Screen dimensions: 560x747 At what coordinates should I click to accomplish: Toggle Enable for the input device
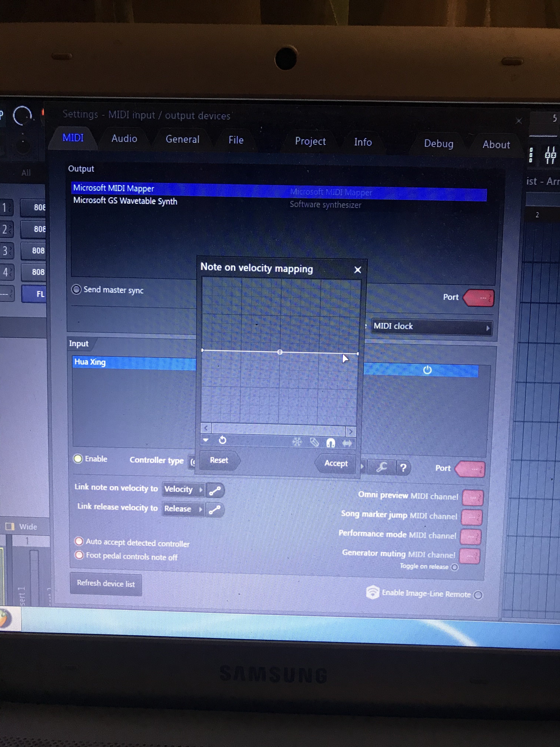(78, 459)
